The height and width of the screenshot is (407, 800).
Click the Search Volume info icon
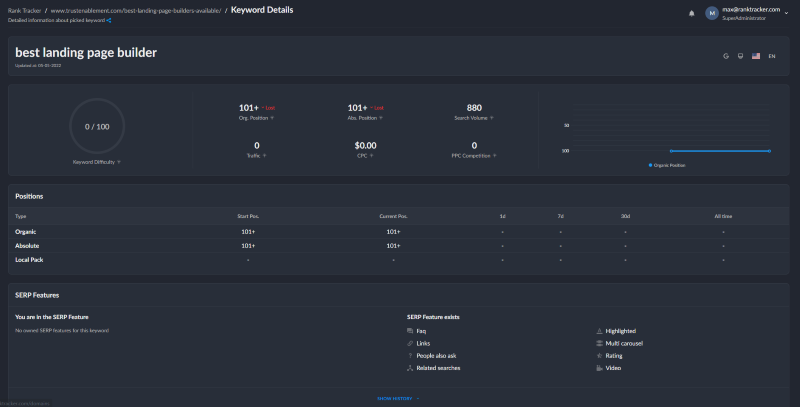[x=492, y=118]
